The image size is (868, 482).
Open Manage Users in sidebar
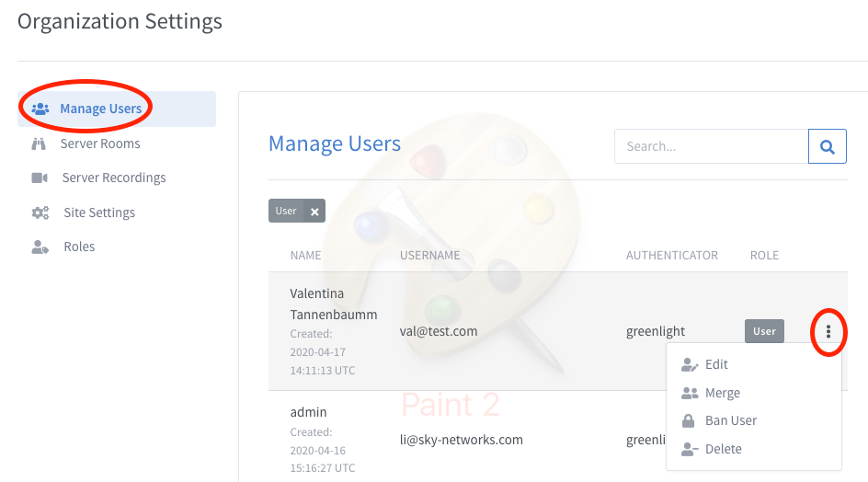(x=116, y=109)
